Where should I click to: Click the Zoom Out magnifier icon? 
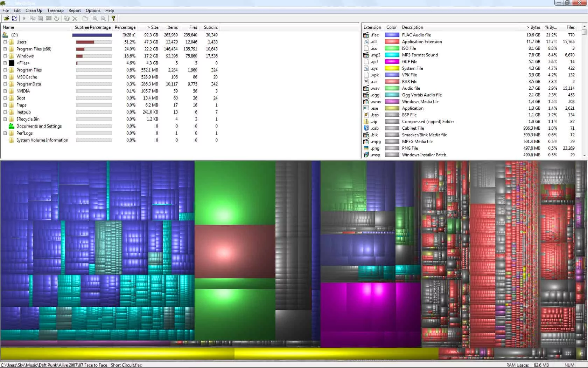103,19
